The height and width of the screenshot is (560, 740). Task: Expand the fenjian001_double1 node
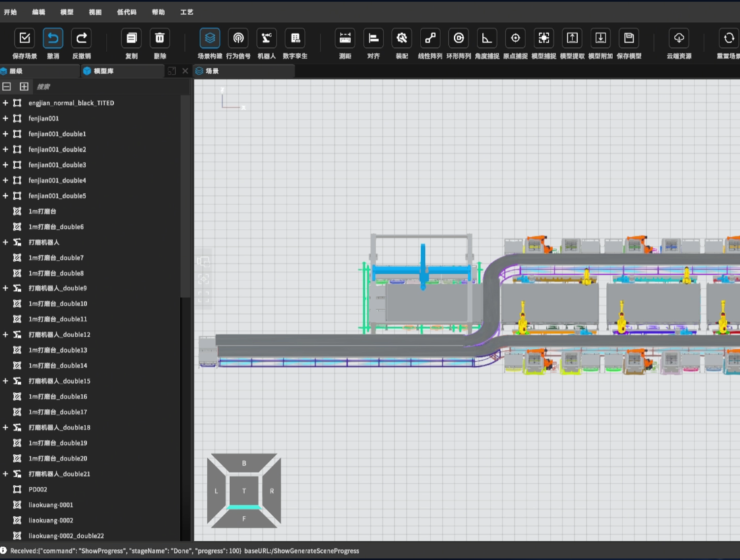point(5,134)
